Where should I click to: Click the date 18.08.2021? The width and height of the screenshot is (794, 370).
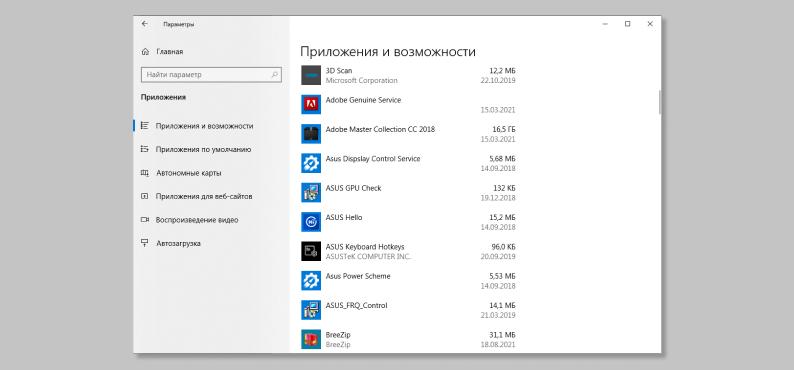coord(498,345)
